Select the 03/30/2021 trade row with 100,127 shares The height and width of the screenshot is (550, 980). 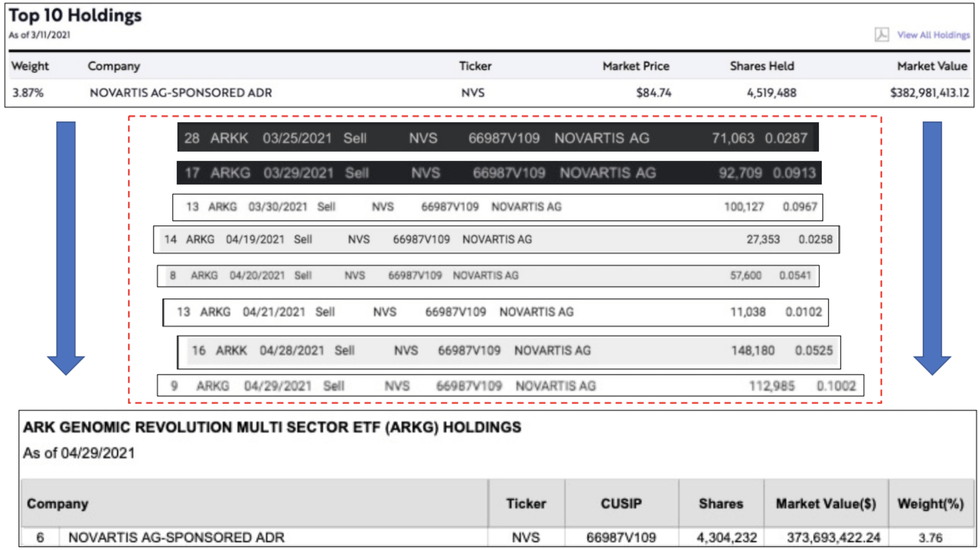[498, 207]
